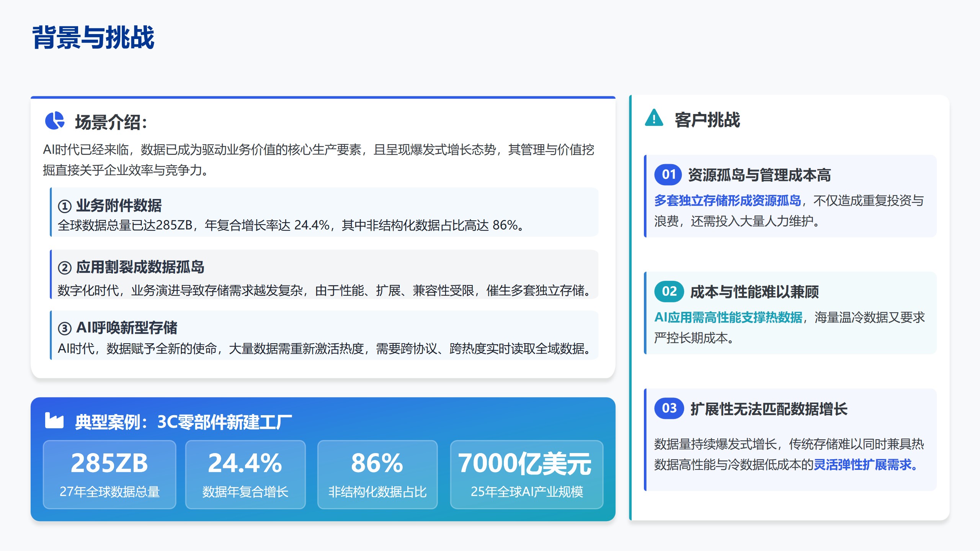Click the heading 成本与性能难以兼顾
This screenshot has width=980, height=551.
coord(754,292)
